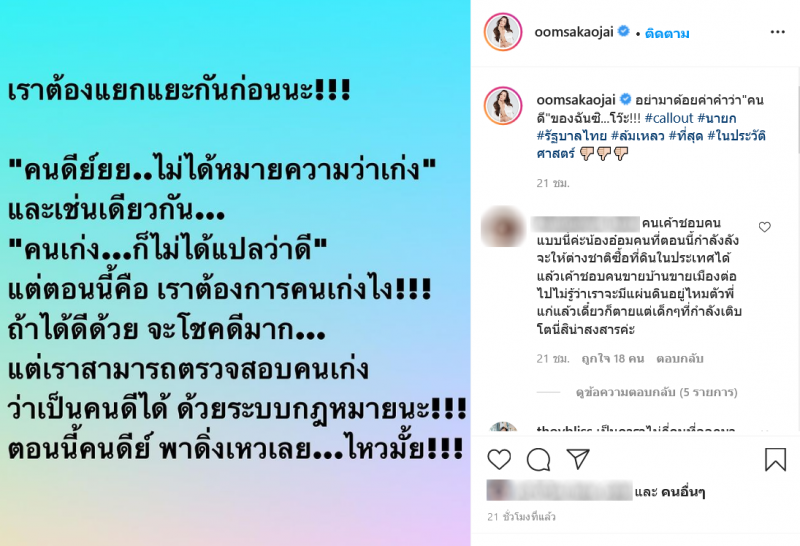
Task: Open the #นายก hashtag
Action: (x=717, y=118)
